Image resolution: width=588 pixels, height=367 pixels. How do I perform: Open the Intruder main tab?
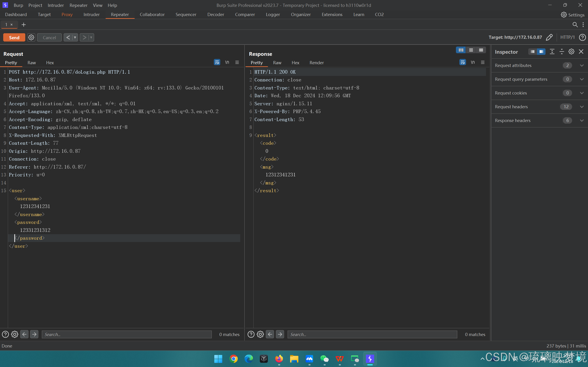[x=91, y=14]
